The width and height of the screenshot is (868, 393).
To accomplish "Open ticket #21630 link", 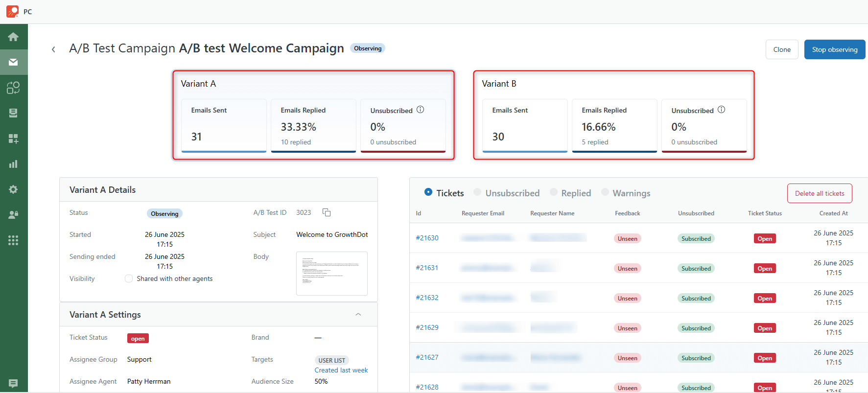I will click(x=427, y=238).
